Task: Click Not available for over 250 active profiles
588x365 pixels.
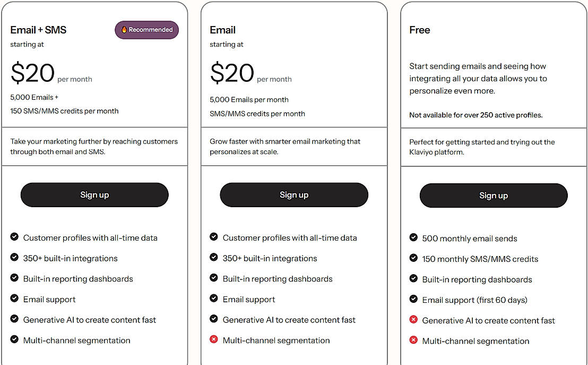Action: point(475,115)
